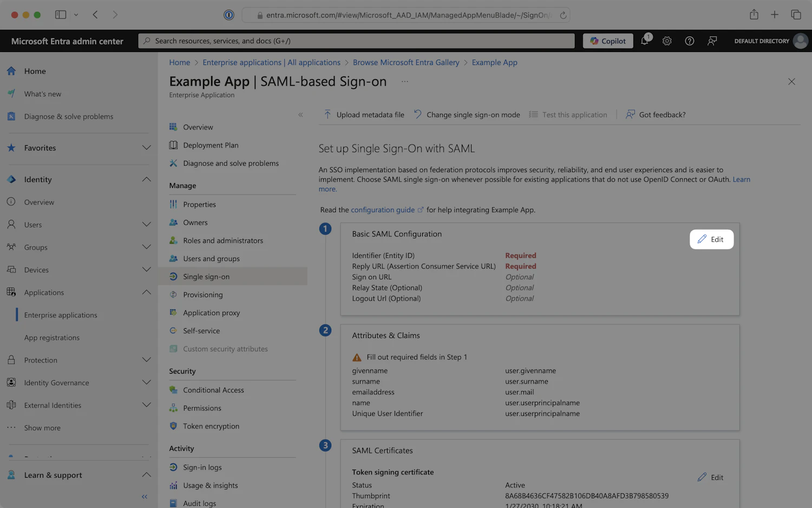Click the browser address bar
812x508 pixels.
[x=406, y=15]
